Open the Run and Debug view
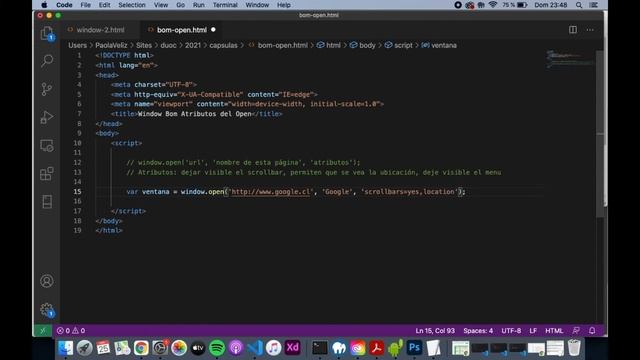 click(x=47, y=117)
